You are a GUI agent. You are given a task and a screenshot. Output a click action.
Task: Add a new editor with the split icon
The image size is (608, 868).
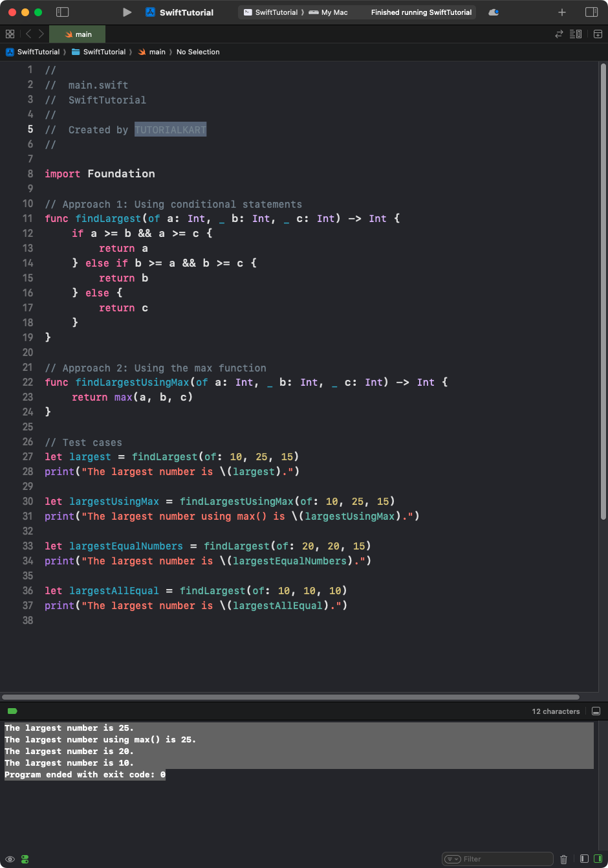pos(596,34)
